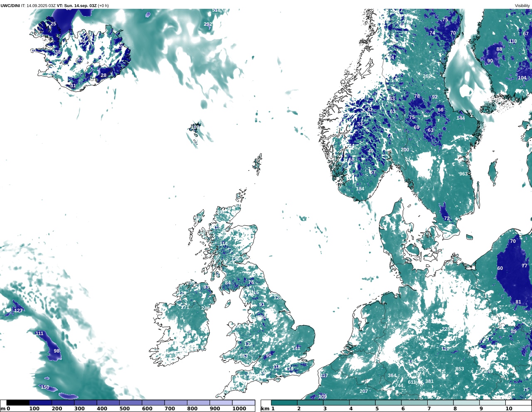
Task: Click the 262 value in northern Sweden
Action: (427, 76)
